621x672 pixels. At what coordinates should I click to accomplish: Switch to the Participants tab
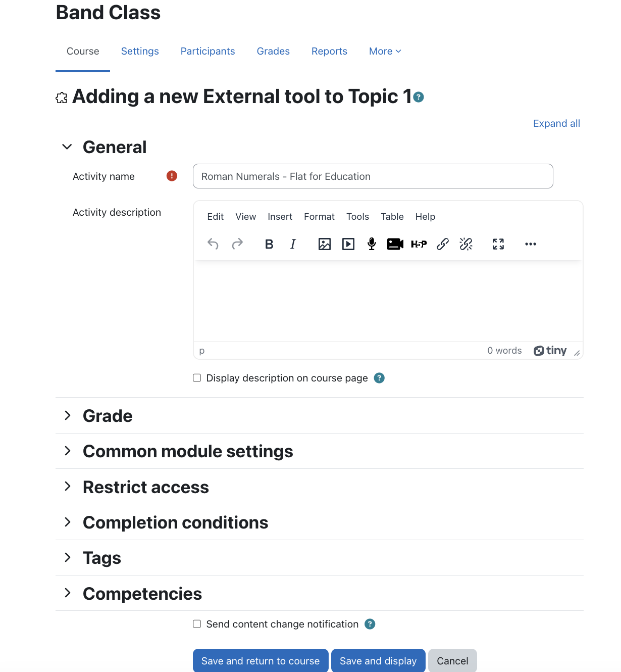coord(208,51)
